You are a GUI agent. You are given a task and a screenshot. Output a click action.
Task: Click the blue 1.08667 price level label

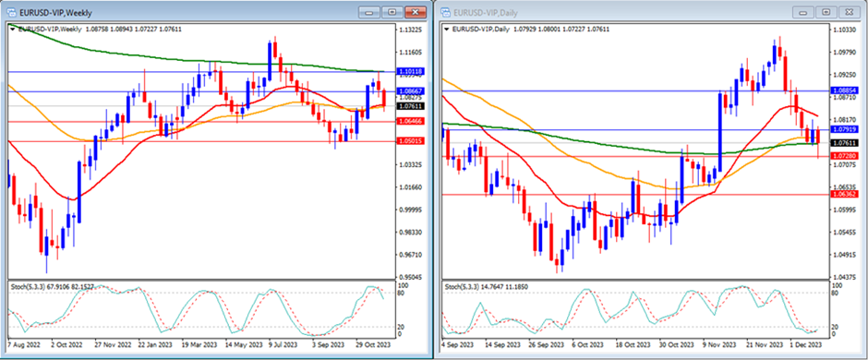410,91
